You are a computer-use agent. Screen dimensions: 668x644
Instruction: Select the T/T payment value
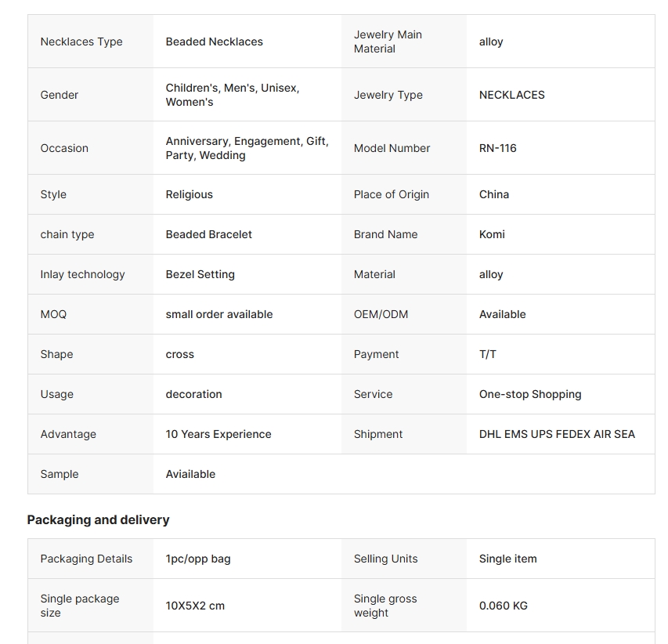[x=488, y=355]
